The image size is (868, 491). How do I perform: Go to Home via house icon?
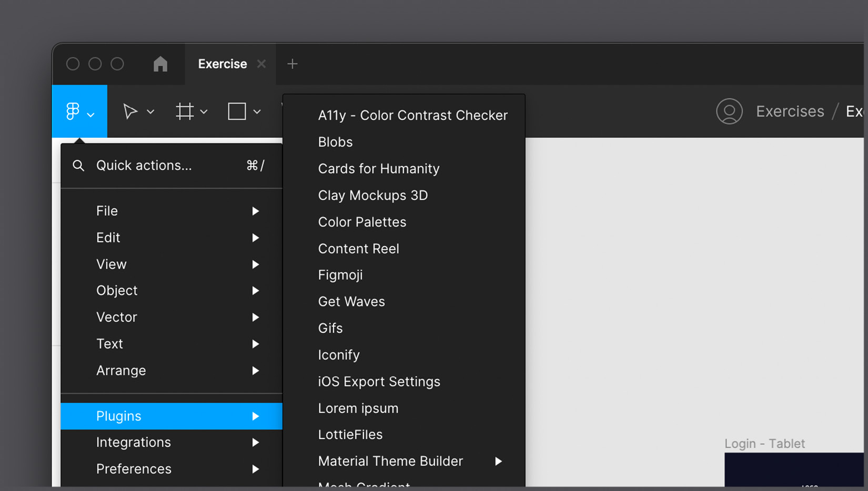160,64
